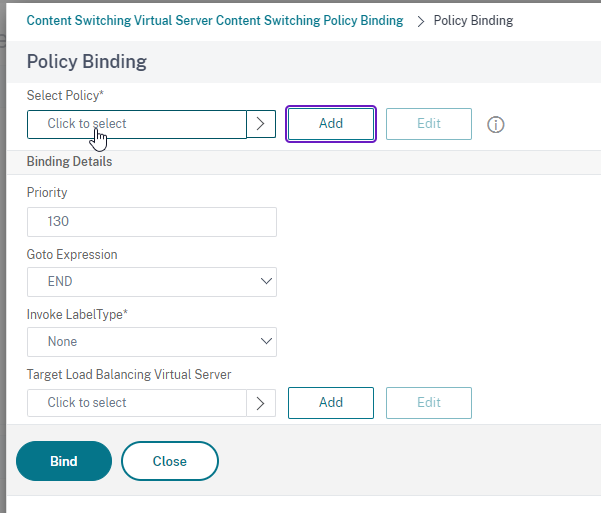This screenshot has width=601, height=513.
Task: Add a new policy via Select Policy Add
Action: tap(331, 124)
